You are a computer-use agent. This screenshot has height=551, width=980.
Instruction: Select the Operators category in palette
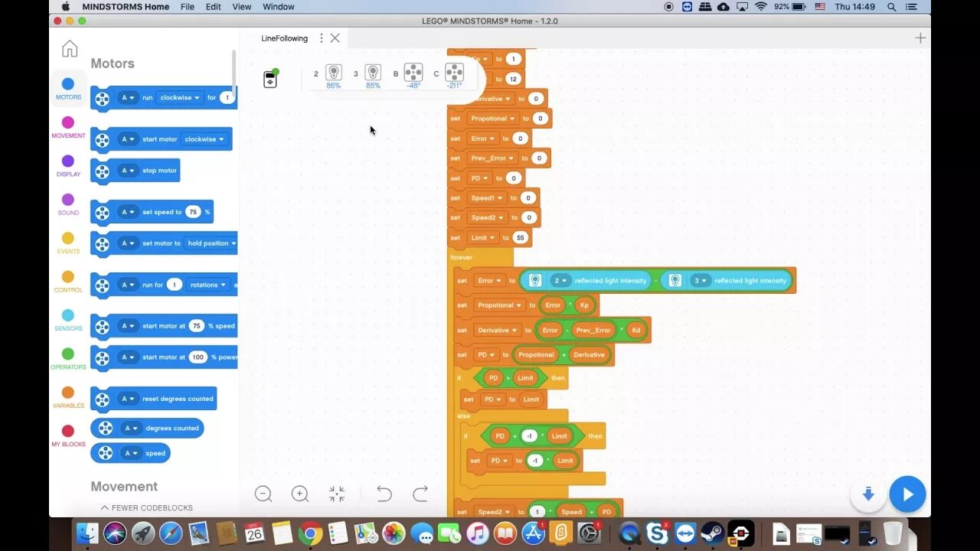[x=68, y=358]
